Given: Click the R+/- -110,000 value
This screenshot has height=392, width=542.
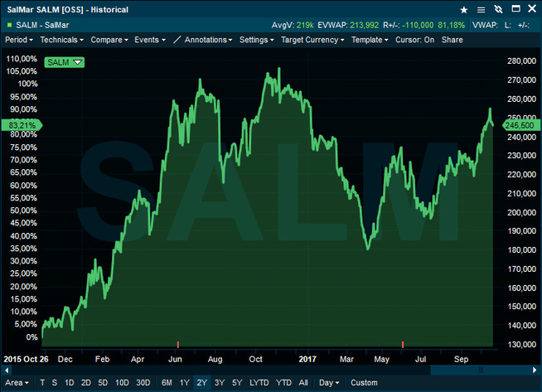Looking at the screenshot, I should point(418,25).
